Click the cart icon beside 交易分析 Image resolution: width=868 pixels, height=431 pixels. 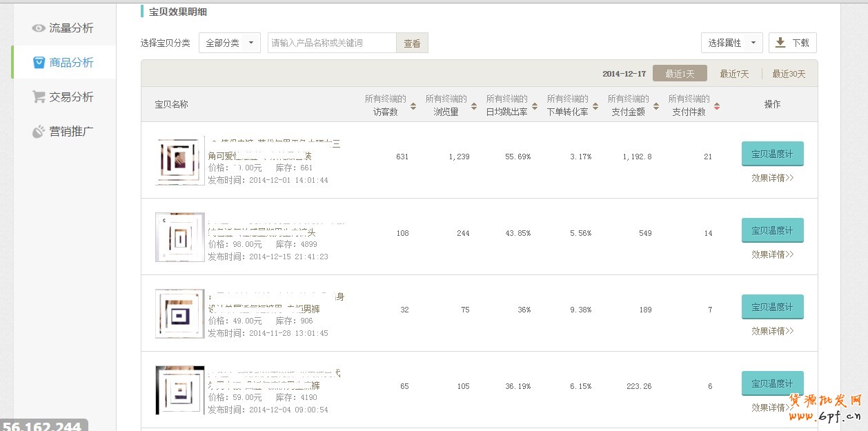click(39, 97)
